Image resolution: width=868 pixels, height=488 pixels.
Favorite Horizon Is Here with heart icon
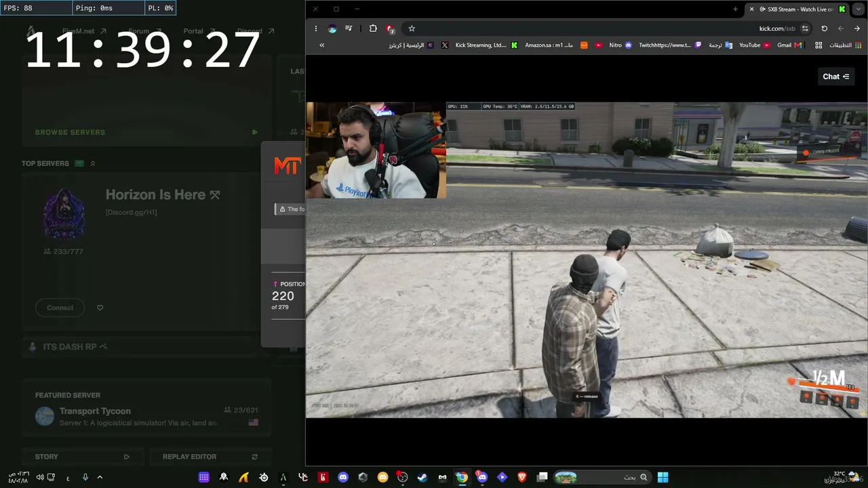point(100,308)
